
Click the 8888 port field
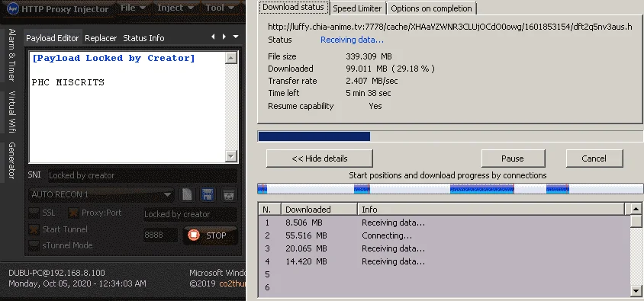(x=160, y=235)
